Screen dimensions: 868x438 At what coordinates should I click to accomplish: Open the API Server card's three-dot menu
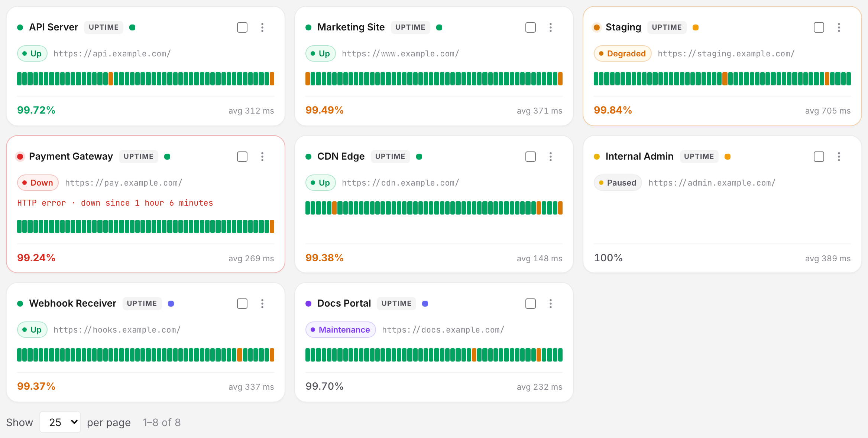click(x=262, y=27)
